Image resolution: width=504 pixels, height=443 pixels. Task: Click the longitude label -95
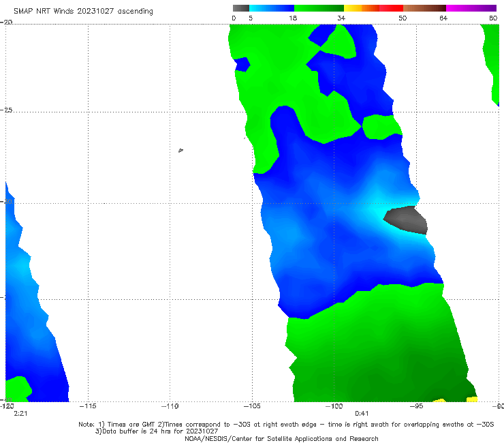[x=416, y=406]
